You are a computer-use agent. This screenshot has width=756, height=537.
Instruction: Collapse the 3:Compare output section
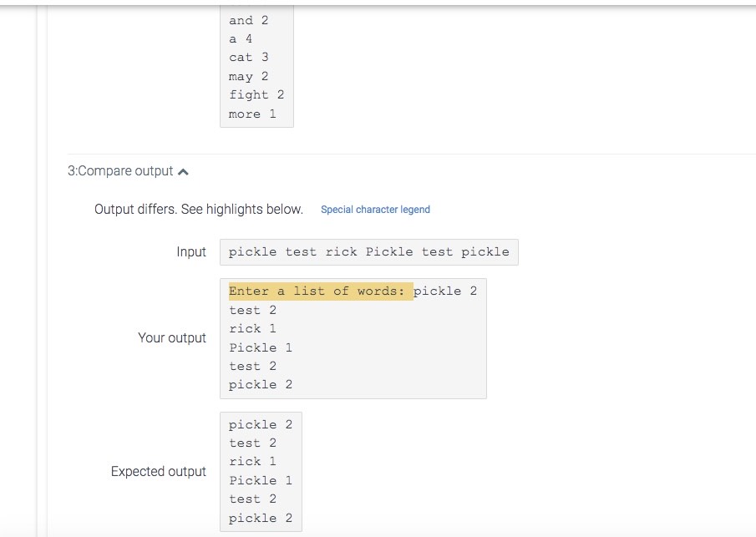click(x=128, y=171)
